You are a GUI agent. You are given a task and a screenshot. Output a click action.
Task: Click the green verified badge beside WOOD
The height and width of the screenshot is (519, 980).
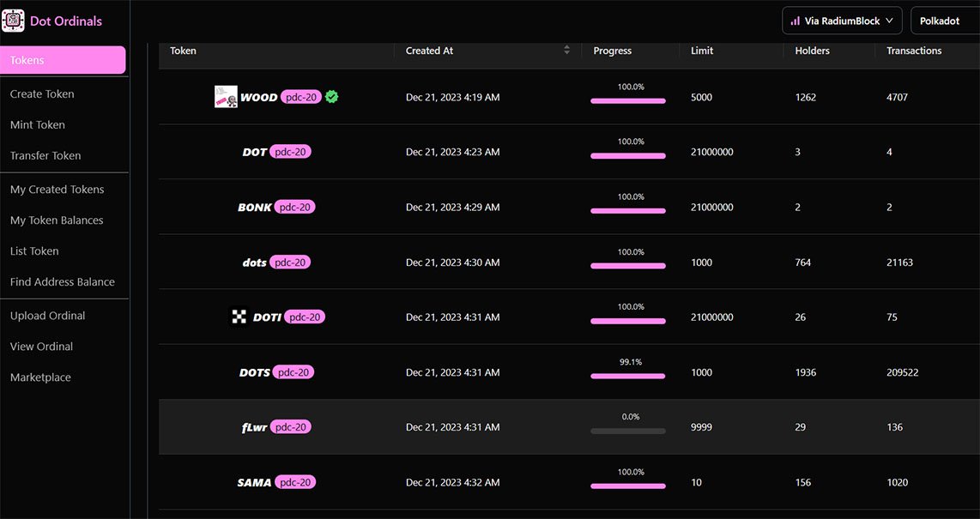tap(332, 97)
